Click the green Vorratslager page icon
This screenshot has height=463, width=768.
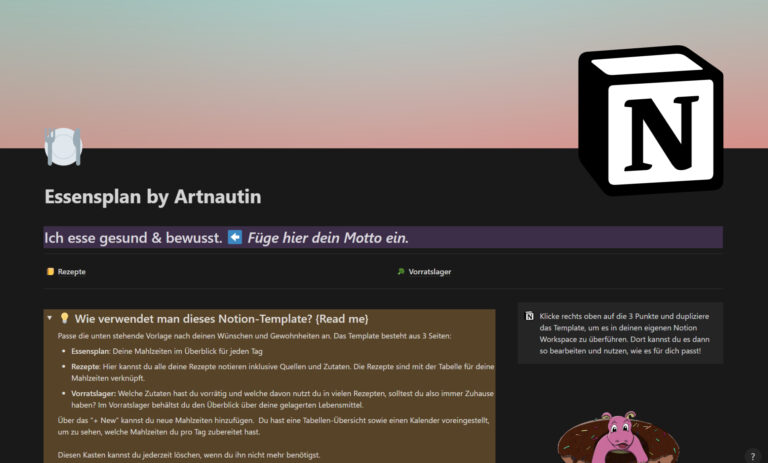click(401, 271)
